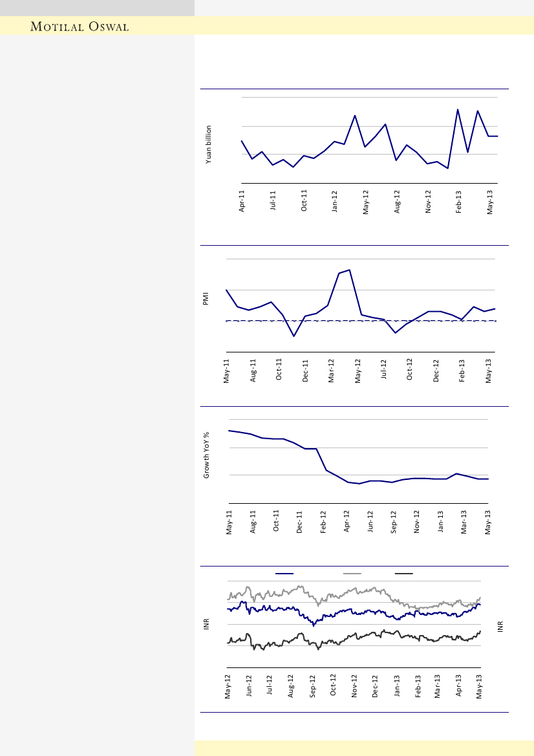Image resolution: width=534 pixels, height=756 pixels.
Task: Click the blue line legend marker
Action: [x=284, y=573]
